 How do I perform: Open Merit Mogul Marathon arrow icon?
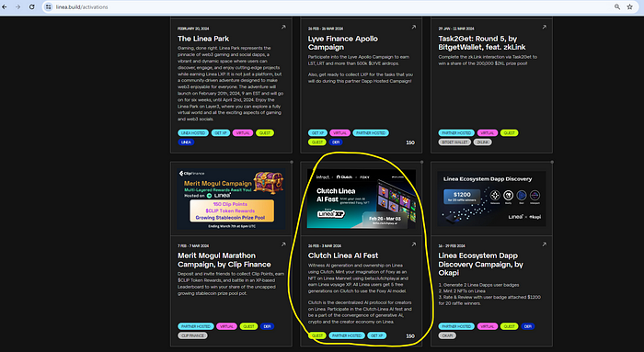pyautogui.click(x=283, y=244)
